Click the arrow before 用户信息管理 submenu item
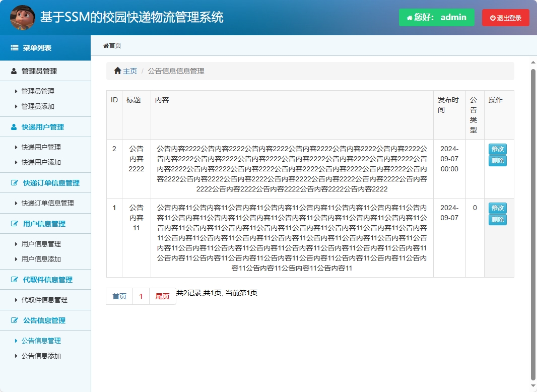Image resolution: width=537 pixels, height=392 pixels. (15, 243)
